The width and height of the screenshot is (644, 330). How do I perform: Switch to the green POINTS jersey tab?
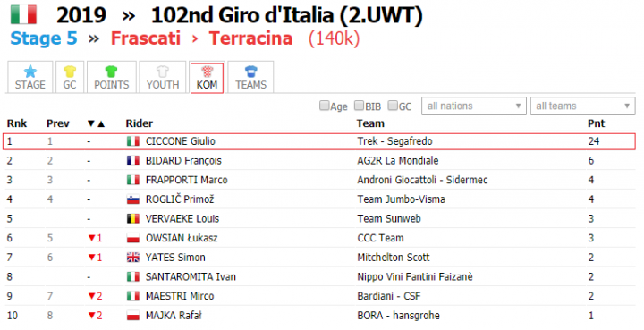click(111, 77)
